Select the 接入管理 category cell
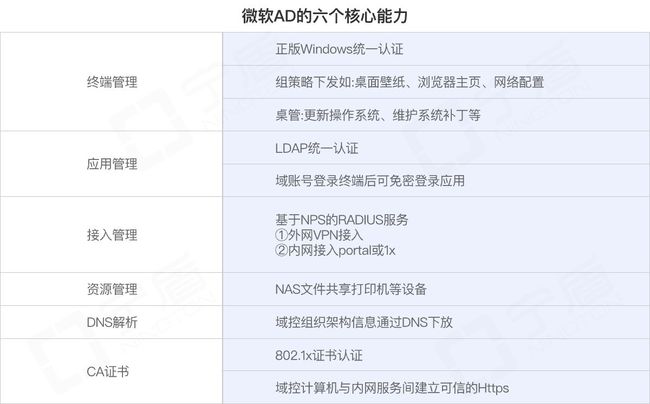 tap(112, 235)
